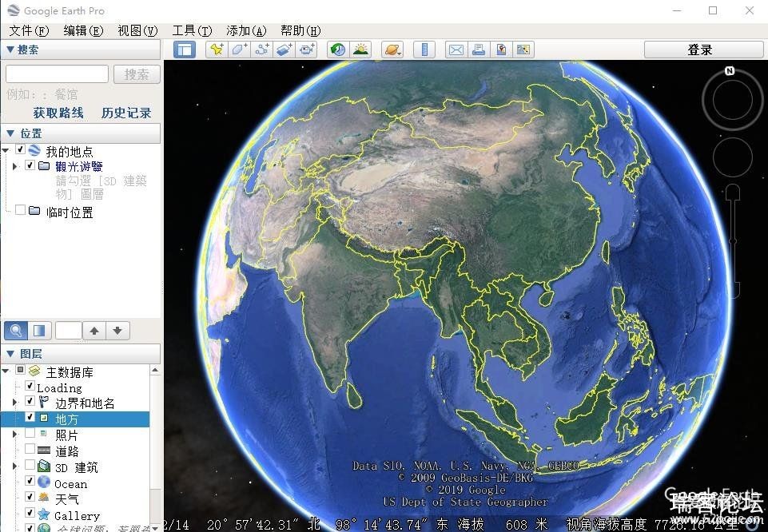Click the Gallery star icon
This screenshot has height=532, width=768.
point(44,514)
